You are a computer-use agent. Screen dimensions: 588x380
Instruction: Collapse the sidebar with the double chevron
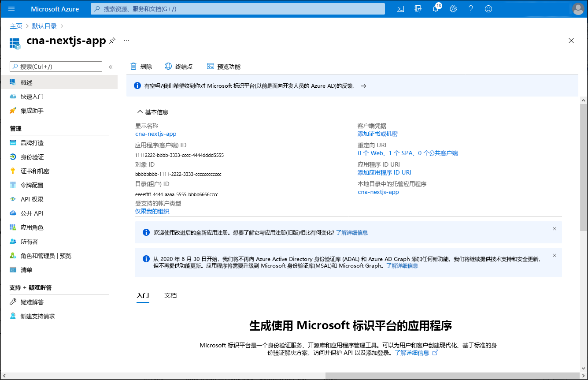[x=111, y=67]
